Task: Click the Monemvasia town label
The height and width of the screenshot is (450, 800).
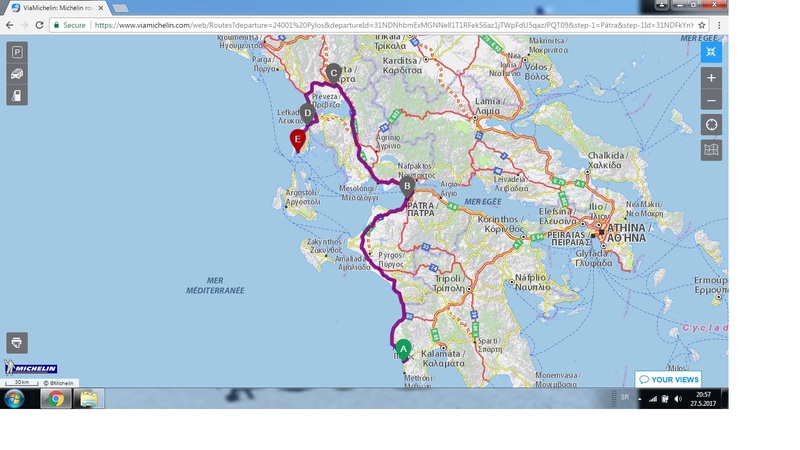Action: 556,380
